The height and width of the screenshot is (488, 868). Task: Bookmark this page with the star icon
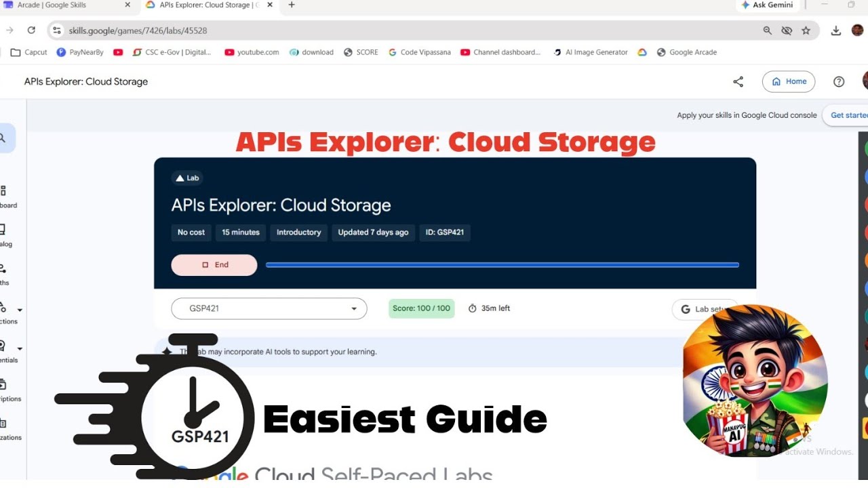806,30
